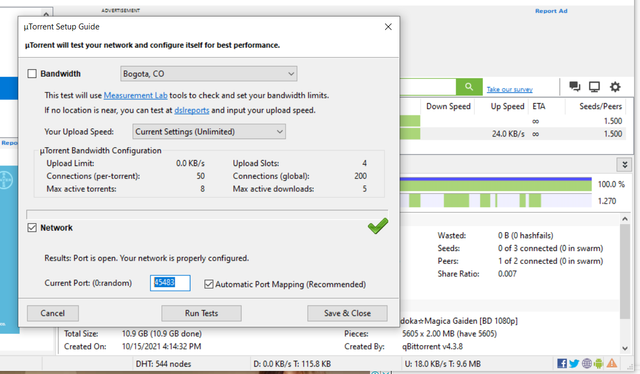Click the green checkmark next to Network

pos(378,226)
